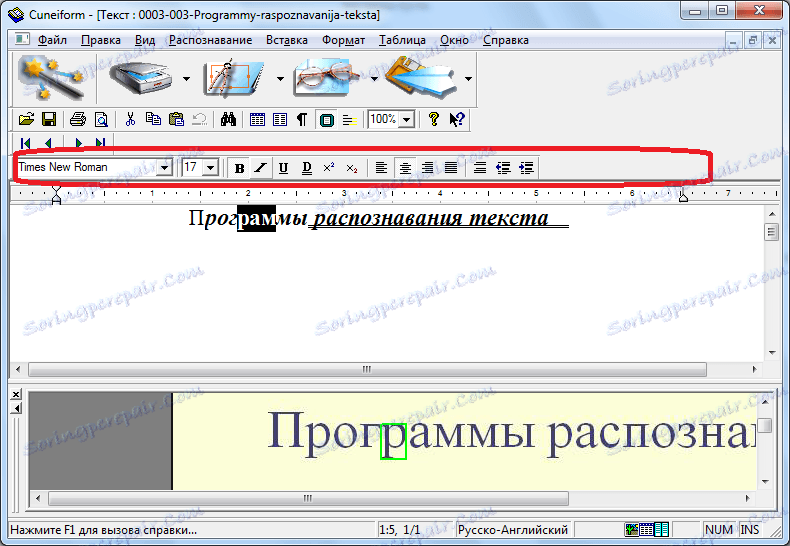Click the binoculars find icon

228,119
